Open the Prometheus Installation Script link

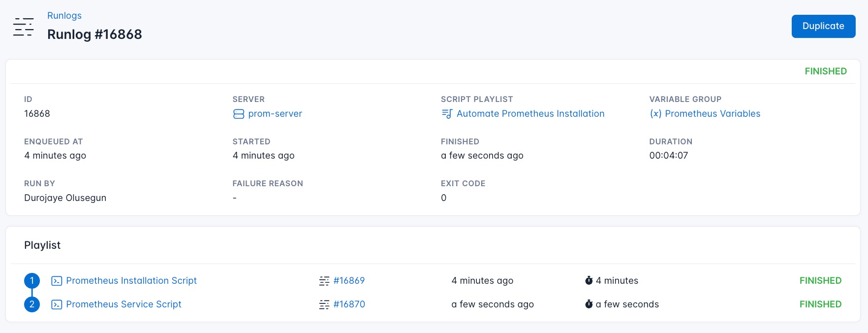point(131,281)
